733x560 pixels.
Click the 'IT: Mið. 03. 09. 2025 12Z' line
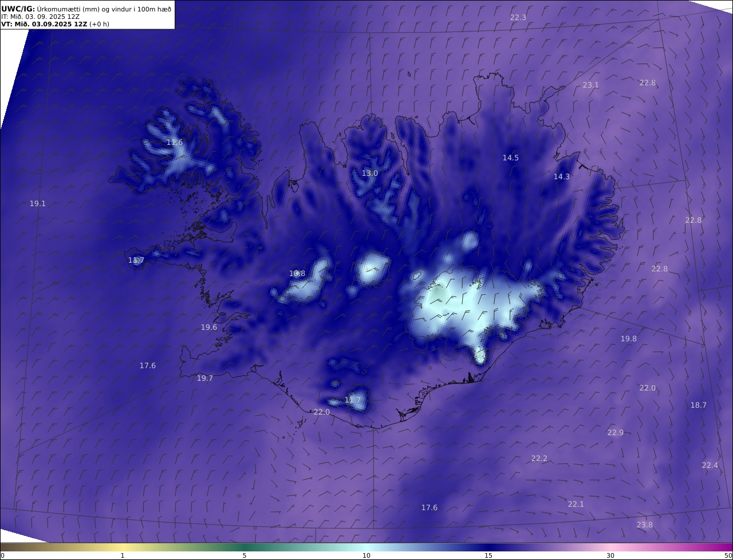tap(40, 17)
